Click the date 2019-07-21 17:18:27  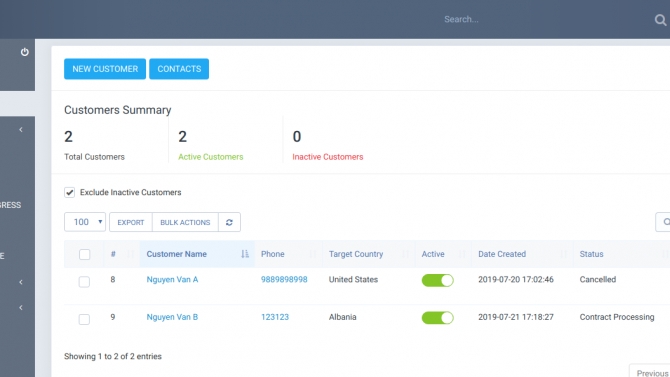(x=516, y=317)
